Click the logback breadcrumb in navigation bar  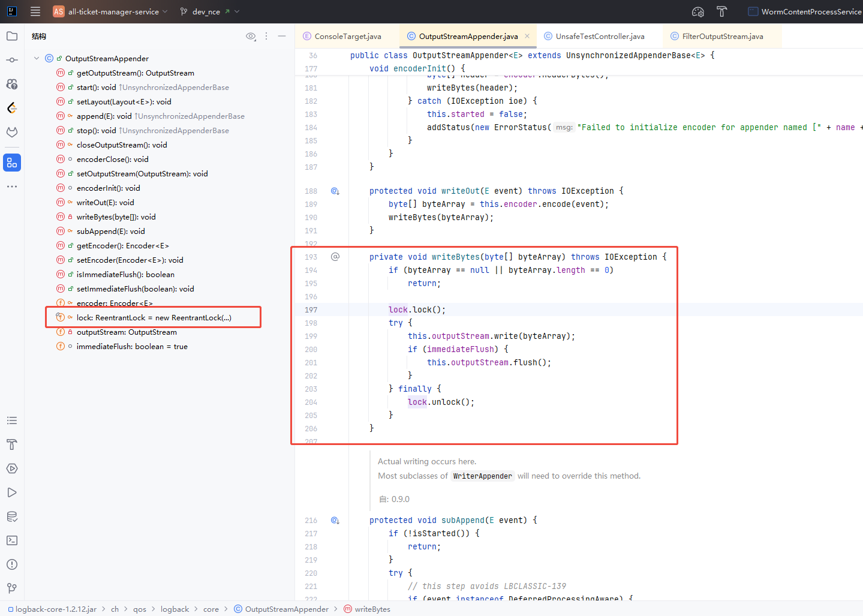tap(175, 609)
